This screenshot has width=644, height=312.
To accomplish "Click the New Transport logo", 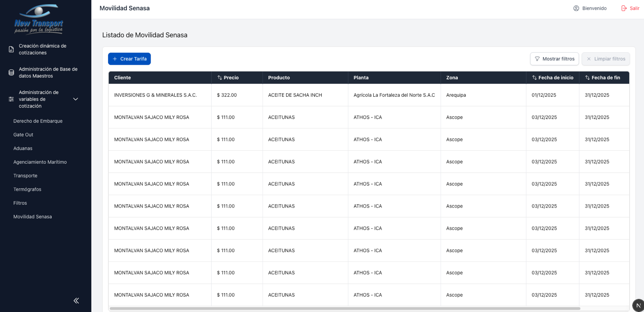I will point(39,19).
